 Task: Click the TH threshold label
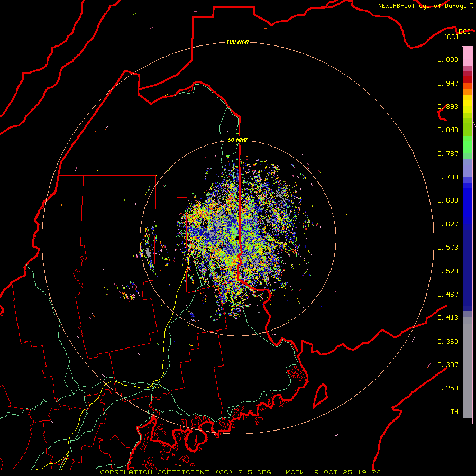454,412
